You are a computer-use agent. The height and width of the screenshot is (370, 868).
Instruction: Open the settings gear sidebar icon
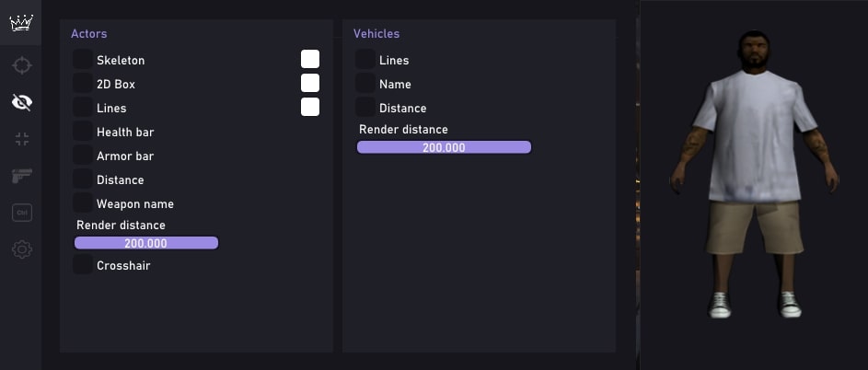click(x=21, y=249)
